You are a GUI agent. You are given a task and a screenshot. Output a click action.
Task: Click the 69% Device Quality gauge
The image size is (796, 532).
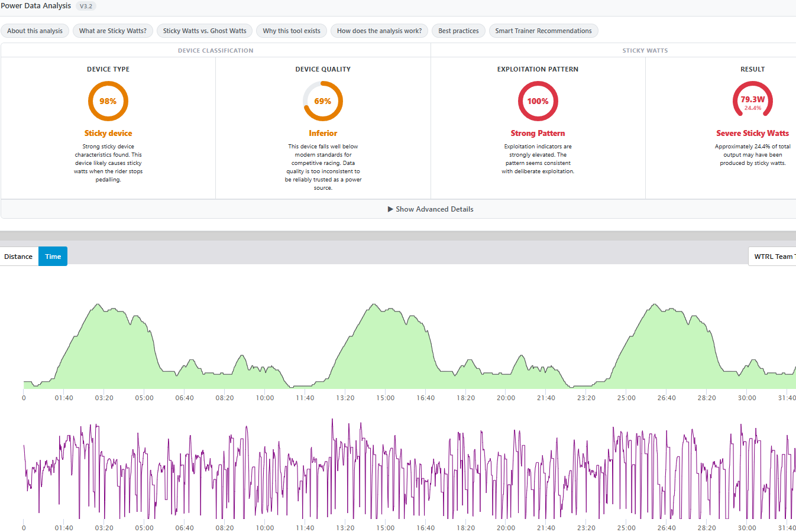[323, 101]
